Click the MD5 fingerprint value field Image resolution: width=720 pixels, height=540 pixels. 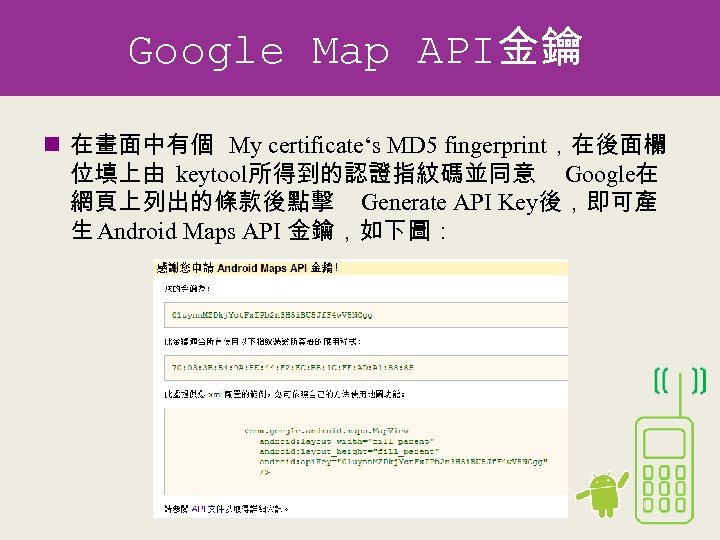366,367
